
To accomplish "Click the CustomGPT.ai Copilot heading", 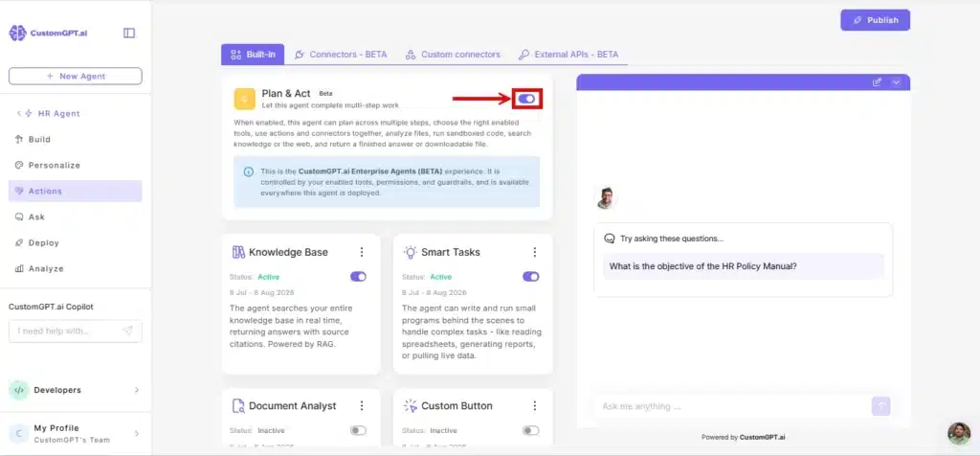I will click(52, 308).
